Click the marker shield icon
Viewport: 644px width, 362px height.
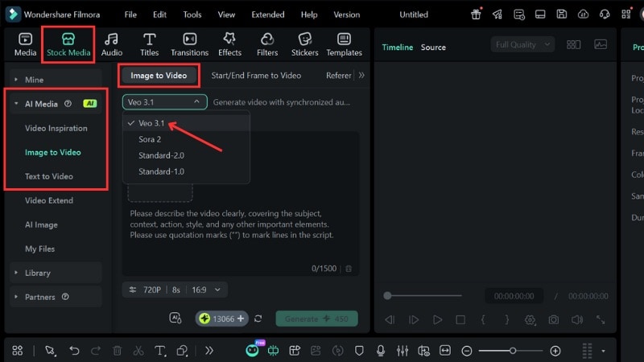359,351
